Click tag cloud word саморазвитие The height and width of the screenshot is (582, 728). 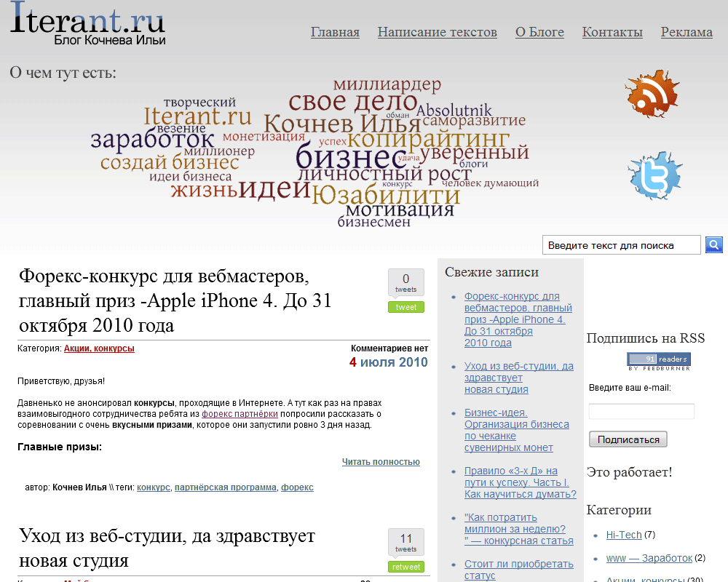click(474, 121)
